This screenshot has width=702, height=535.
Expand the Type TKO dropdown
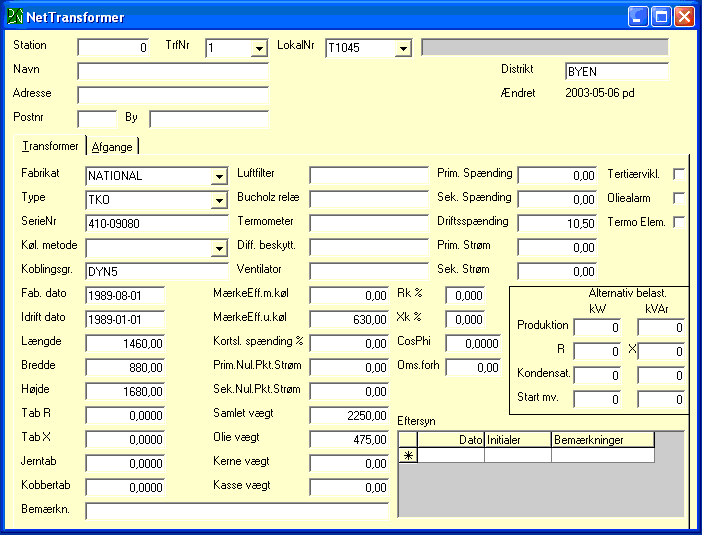(219, 201)
